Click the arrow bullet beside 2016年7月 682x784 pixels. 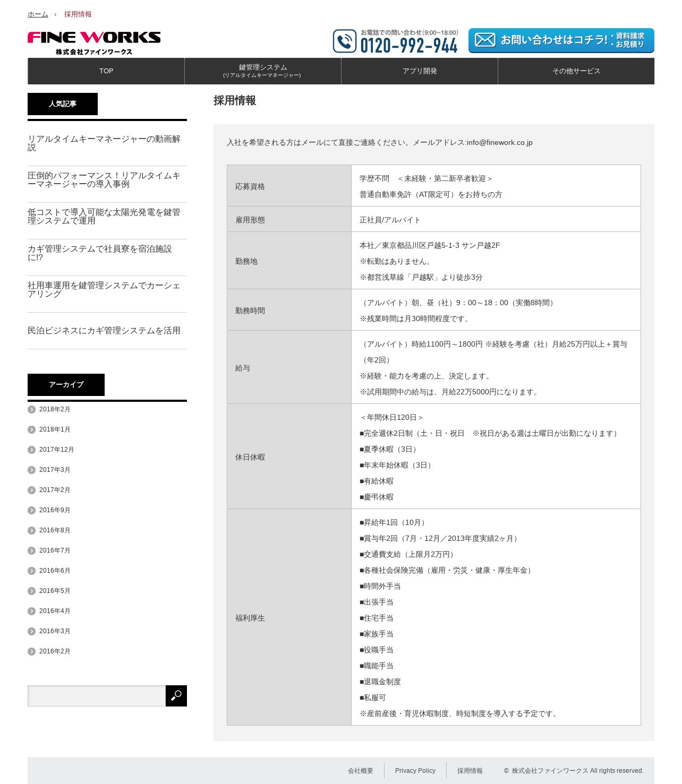click(x=32, y=550)
